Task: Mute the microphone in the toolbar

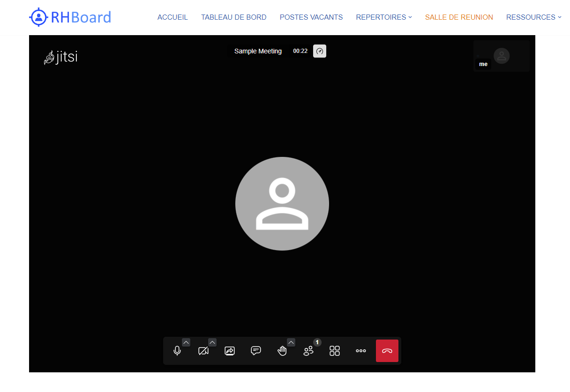Action: 177,351
